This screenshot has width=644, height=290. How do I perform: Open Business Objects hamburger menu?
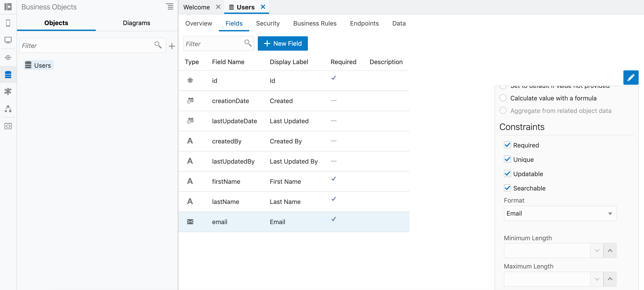pos(170,6)
